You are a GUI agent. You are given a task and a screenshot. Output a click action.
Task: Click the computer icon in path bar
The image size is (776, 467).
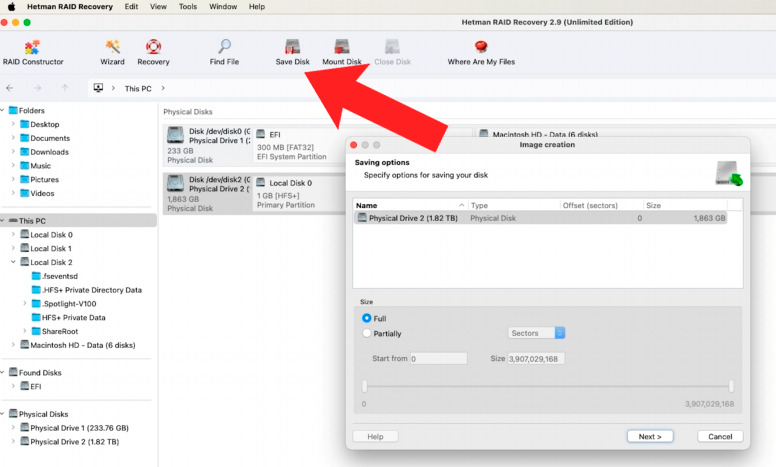98,88
